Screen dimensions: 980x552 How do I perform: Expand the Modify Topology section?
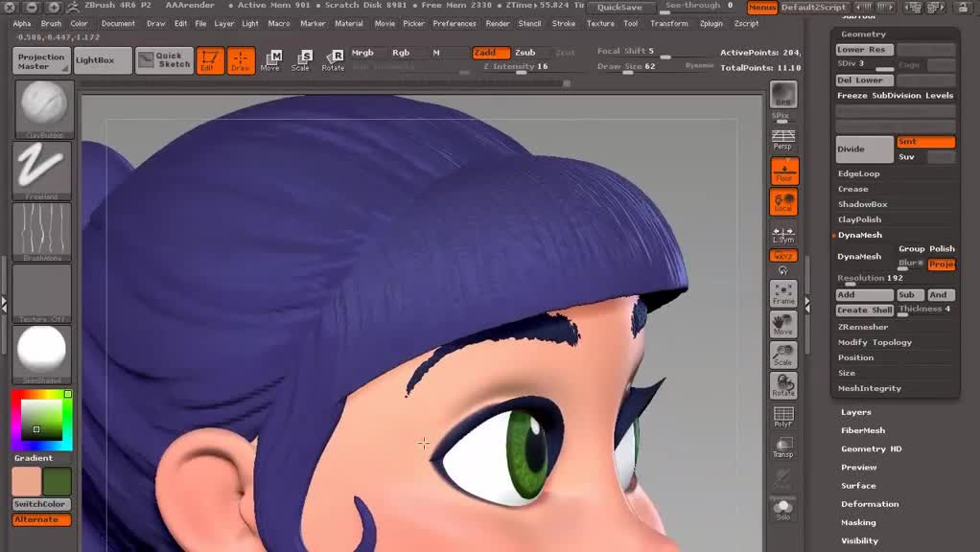coord(875,342)
